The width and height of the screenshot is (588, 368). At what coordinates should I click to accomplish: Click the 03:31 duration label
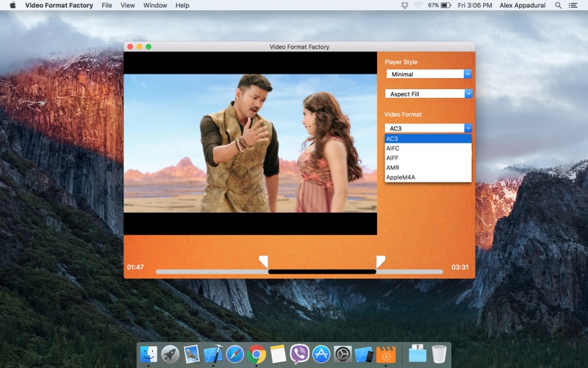(x=460, y=267)
